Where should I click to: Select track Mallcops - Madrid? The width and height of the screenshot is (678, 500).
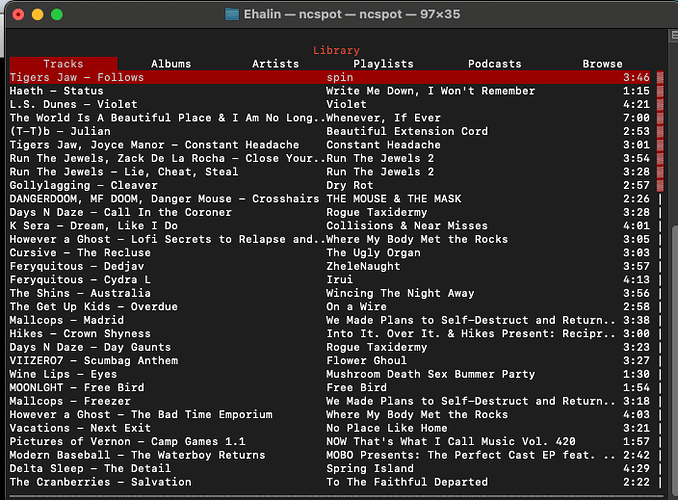click(329, 320)
